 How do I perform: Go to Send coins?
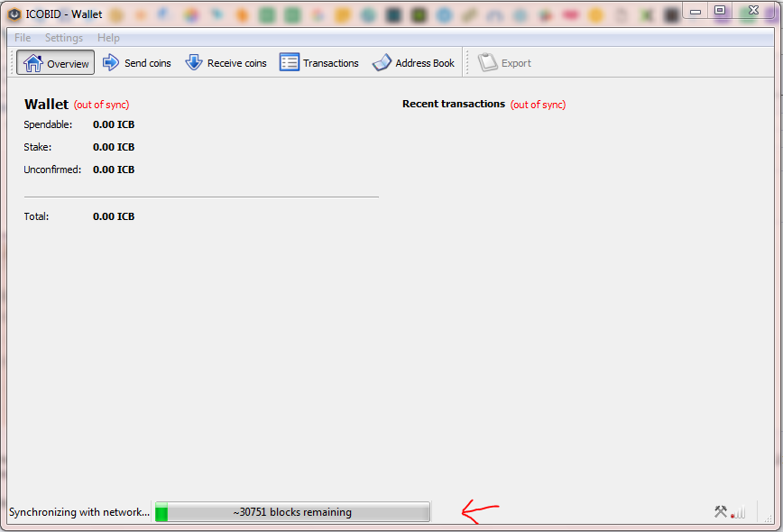137,63
